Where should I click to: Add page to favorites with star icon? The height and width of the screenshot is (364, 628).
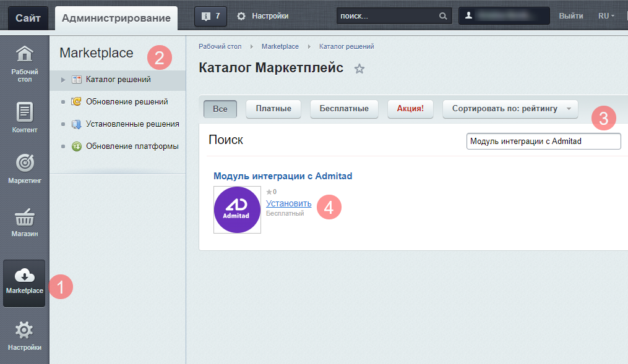(359, 69)
